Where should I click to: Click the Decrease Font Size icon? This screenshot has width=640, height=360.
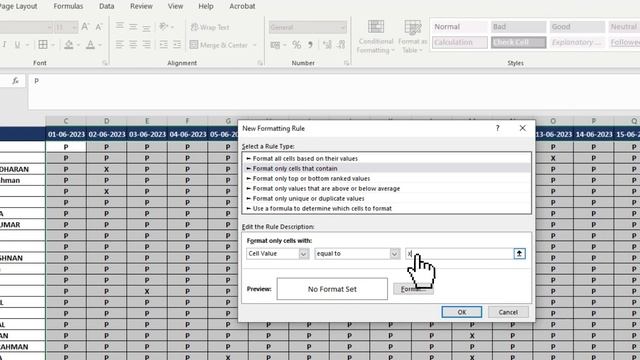98,27
